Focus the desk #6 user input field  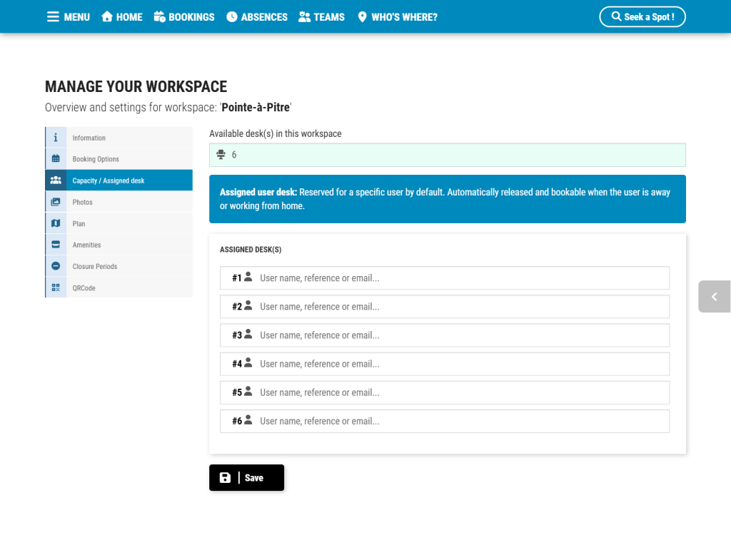[445, 421]
